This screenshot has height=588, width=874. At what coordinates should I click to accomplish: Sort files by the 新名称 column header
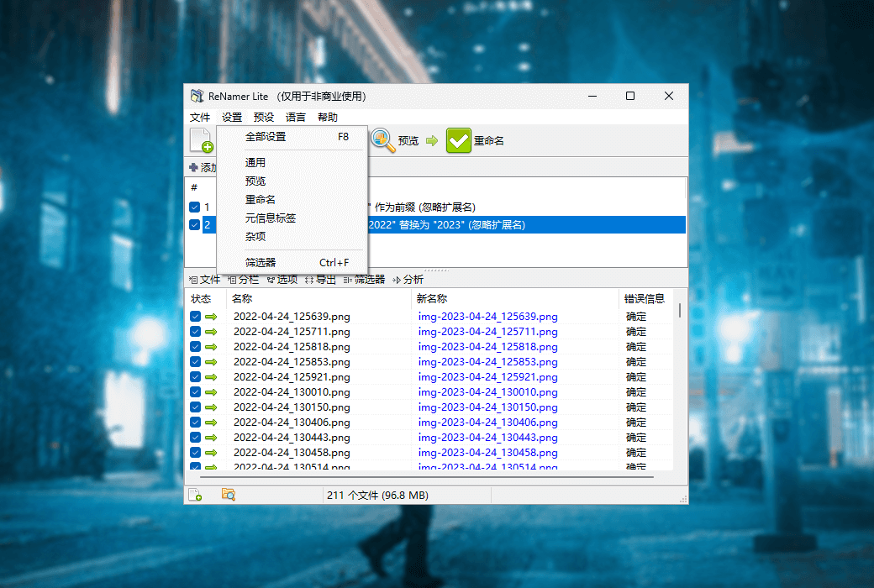tap(432, 298)
